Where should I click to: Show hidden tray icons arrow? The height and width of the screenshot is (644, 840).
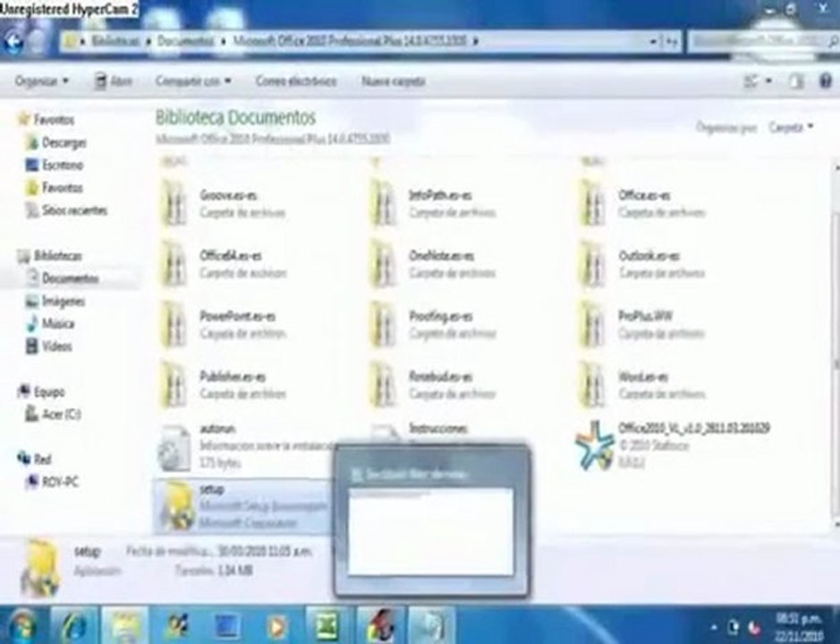tap(714, 626)
